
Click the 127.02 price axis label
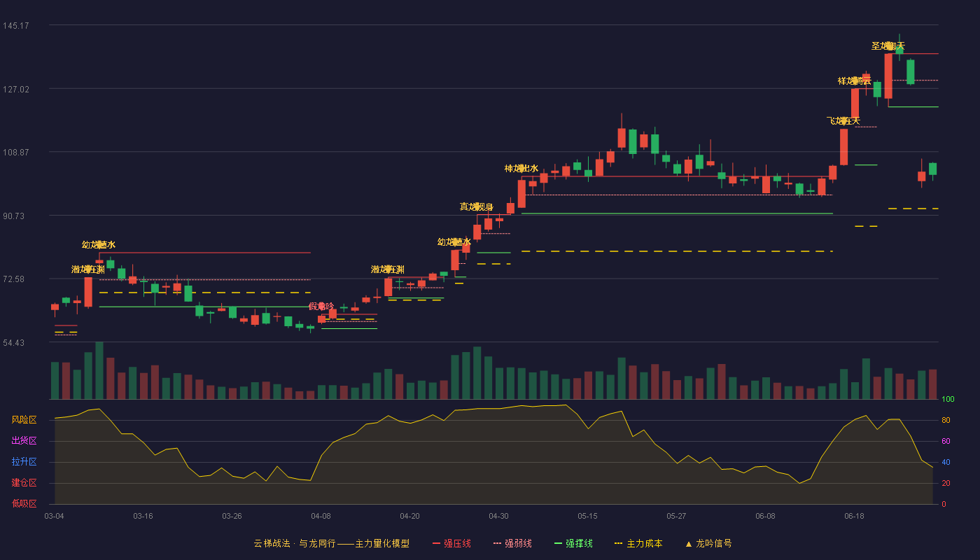[15, 90]
